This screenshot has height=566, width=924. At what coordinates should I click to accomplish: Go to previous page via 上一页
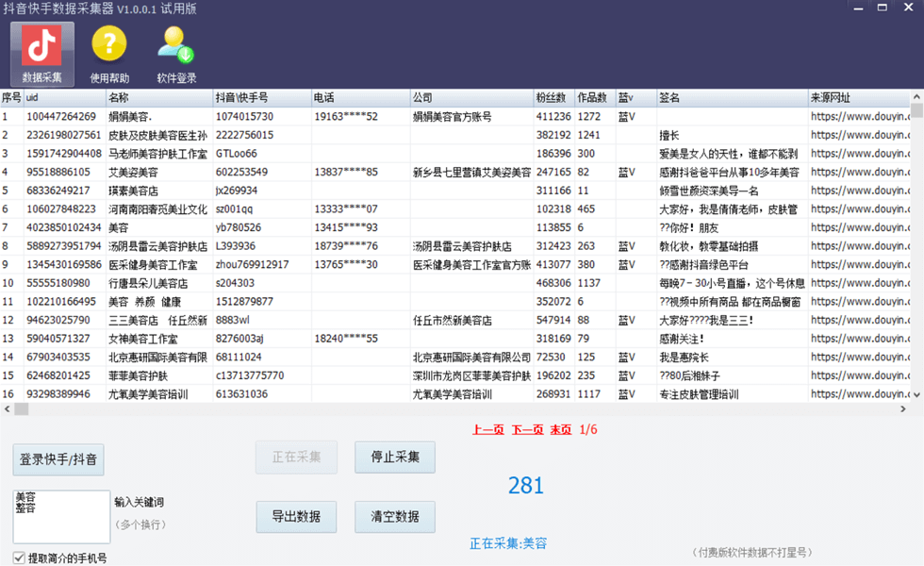(x=488, y=429)
